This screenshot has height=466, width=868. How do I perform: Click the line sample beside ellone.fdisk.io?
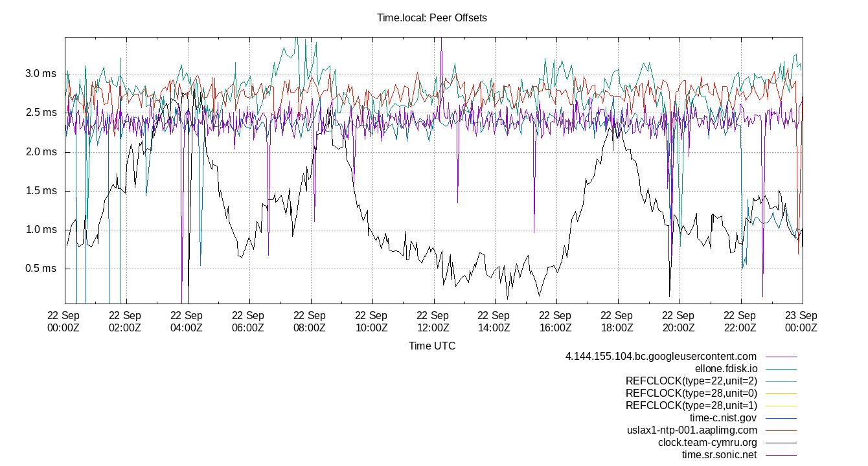[x=781, y=369]
